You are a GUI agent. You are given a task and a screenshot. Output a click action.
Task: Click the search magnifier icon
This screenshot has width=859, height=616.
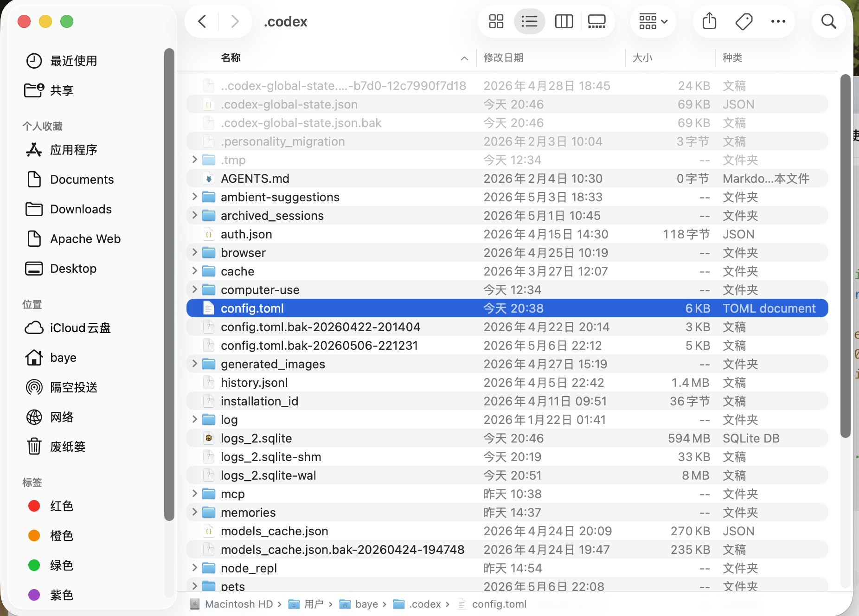click(828, 21)
